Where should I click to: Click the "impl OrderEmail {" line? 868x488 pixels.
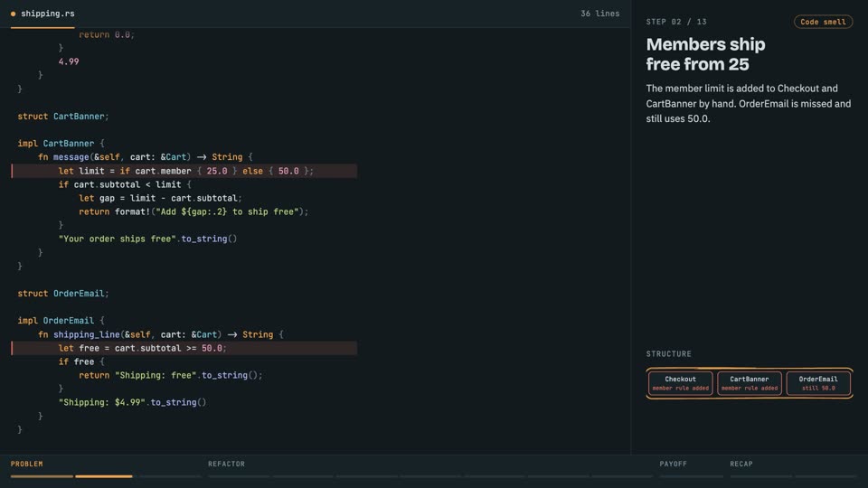(61, 320)
